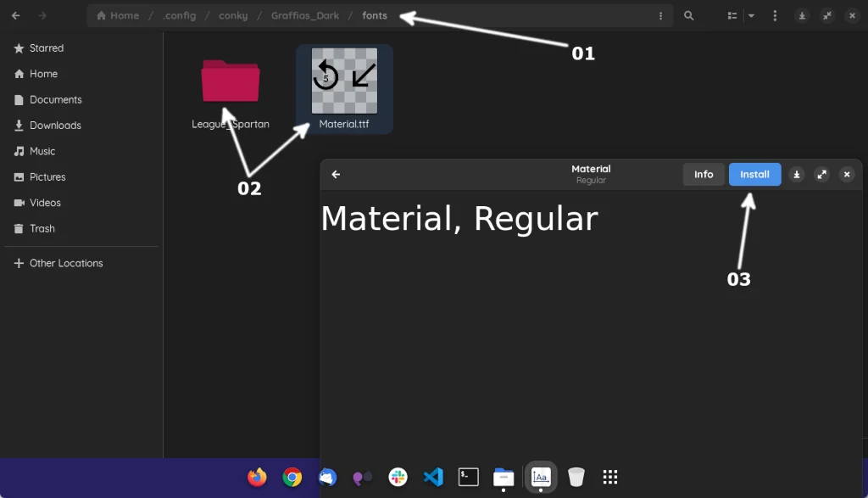The image size is (868, 498).
Task: Select Downloads in the sidebar
Action: [54, 125]
